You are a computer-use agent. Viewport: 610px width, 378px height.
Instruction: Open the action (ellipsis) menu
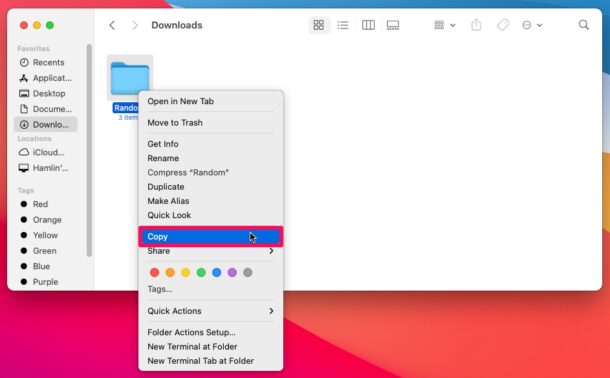coord(532,25)
